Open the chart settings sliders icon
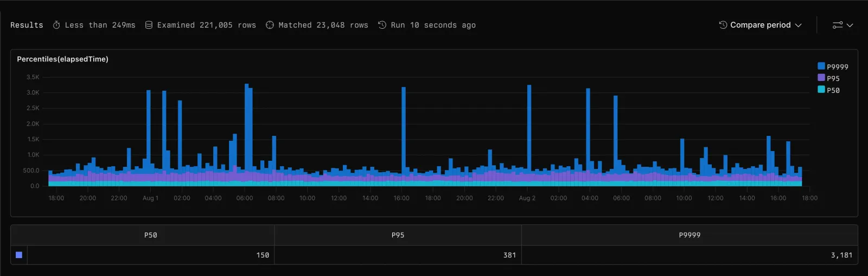This screenshot has height=276, width=868. [838, 25]
